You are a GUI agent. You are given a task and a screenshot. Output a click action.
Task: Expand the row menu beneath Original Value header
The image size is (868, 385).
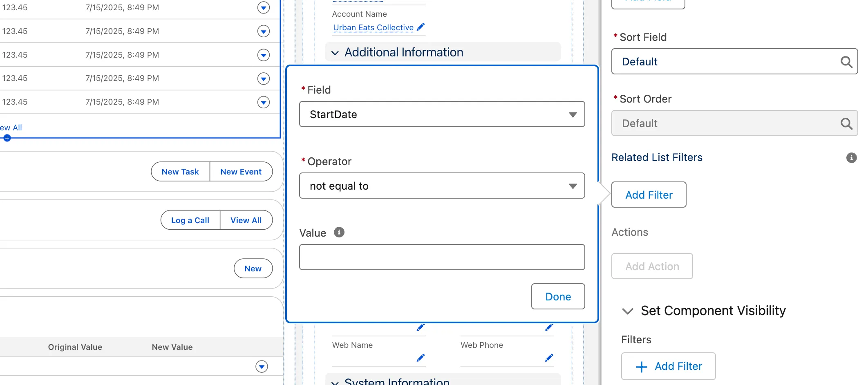(x=262, y=367)
